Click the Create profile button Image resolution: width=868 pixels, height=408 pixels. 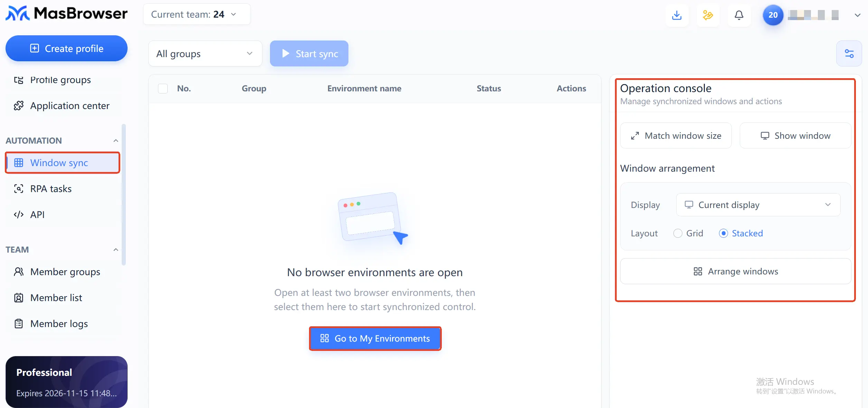pos(66,48)
